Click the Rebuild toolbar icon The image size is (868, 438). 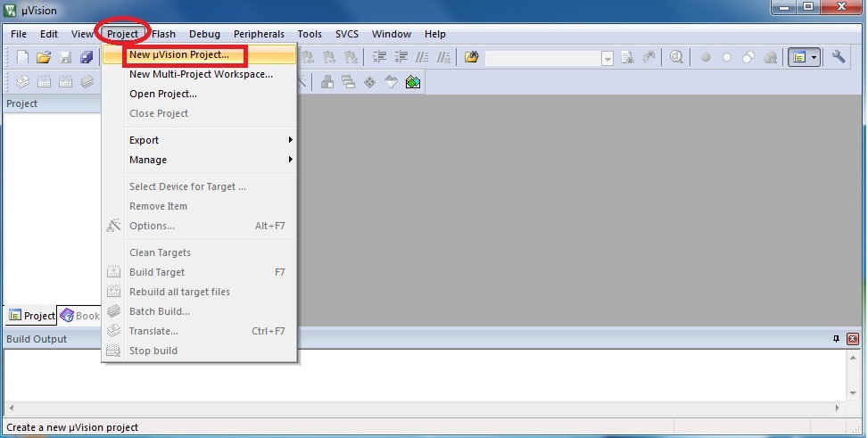(x=65, y=82)
